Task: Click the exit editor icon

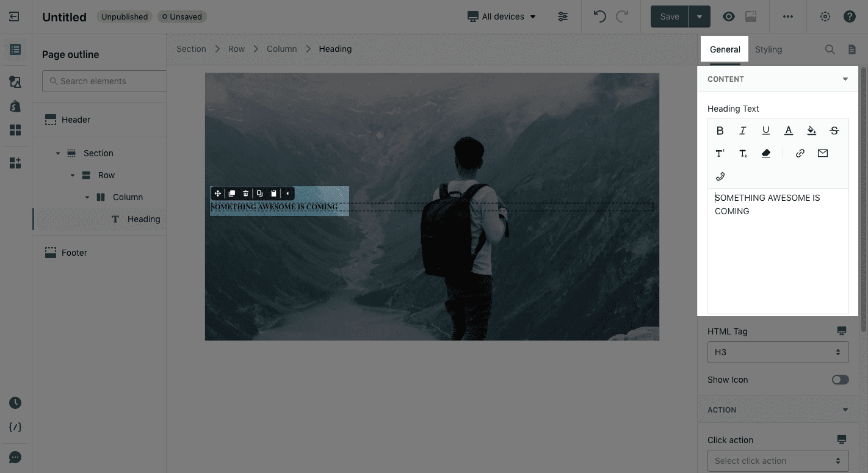Action: 14,16
